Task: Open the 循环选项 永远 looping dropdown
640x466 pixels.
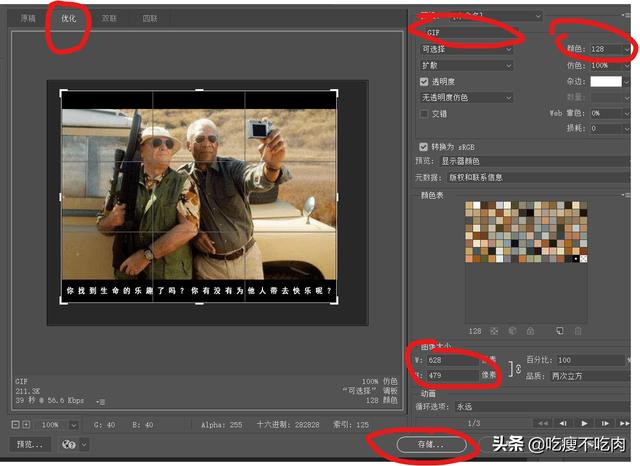Action: pyautogui.click(x=542, y=406)
